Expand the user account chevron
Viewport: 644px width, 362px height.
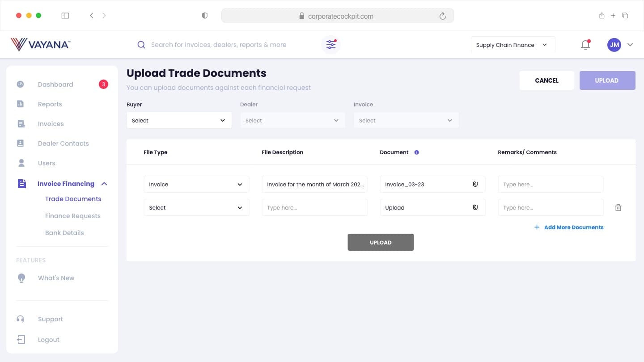pyautogui.click(x=630, y=45)
